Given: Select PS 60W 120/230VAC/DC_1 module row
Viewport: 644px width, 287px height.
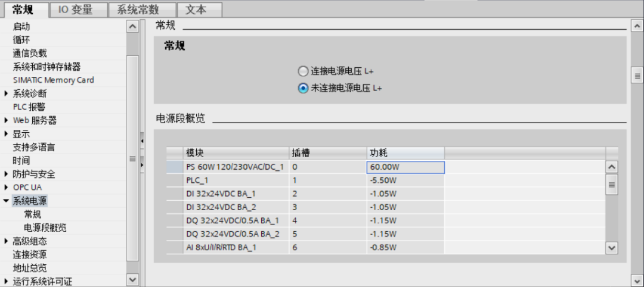Looking at the screenshot, I should point(236,167).
